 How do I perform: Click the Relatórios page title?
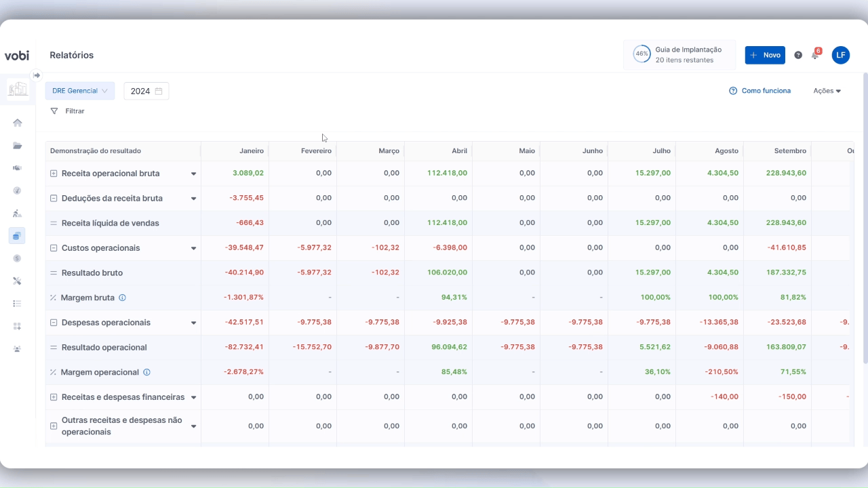72,56
